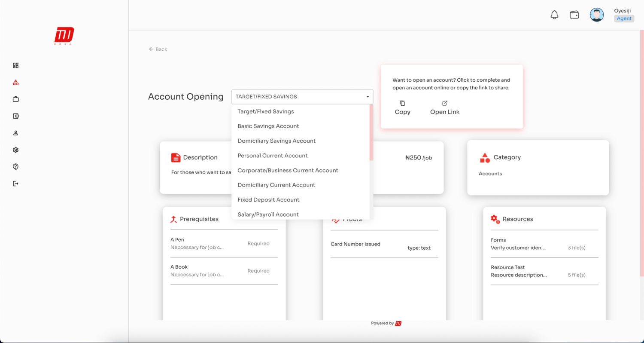The image size is (644, 343).
Task: Open the wallet icon in sidebar
Action: pos(16,116)
